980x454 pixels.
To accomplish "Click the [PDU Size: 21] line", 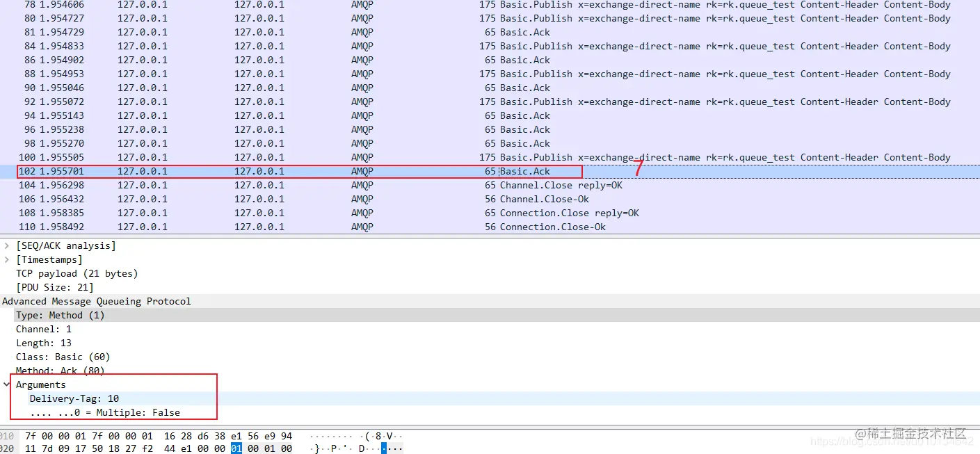I will [x=55, y=287].
